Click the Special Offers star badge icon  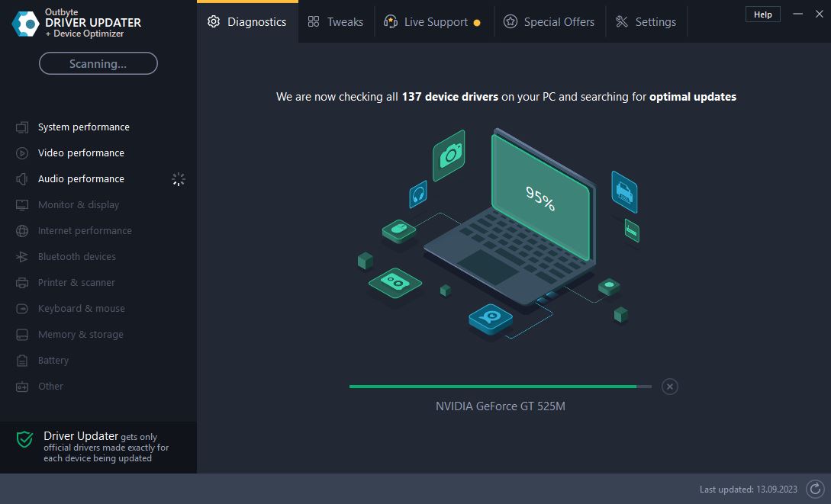511,21
